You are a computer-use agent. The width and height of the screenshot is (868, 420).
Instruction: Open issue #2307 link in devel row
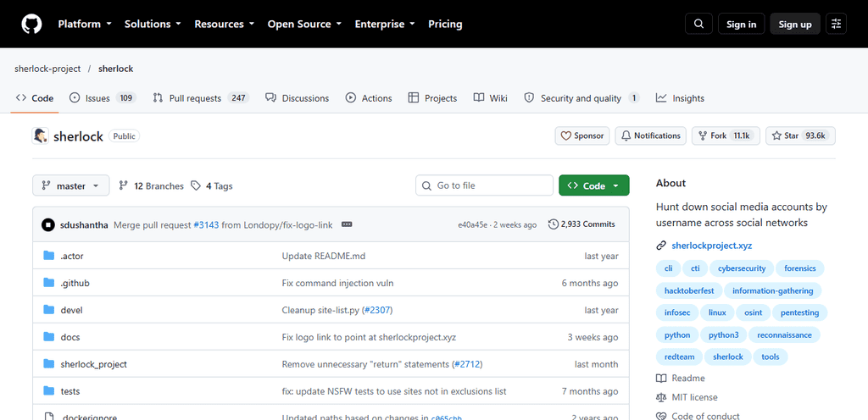377,310
